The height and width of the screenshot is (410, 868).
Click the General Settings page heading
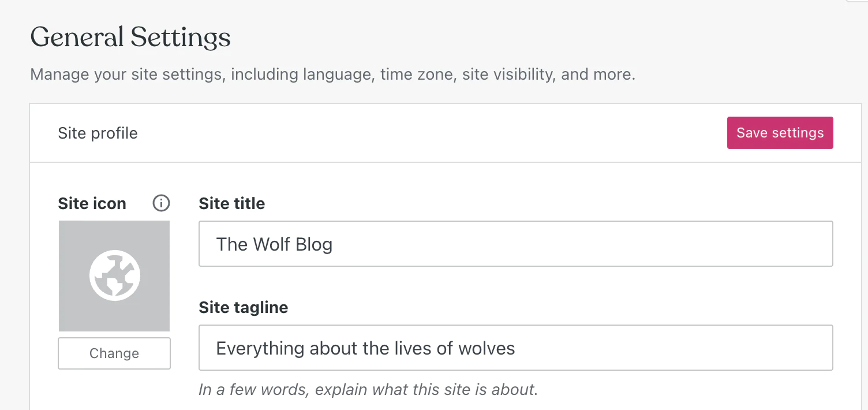coord(130,38)
